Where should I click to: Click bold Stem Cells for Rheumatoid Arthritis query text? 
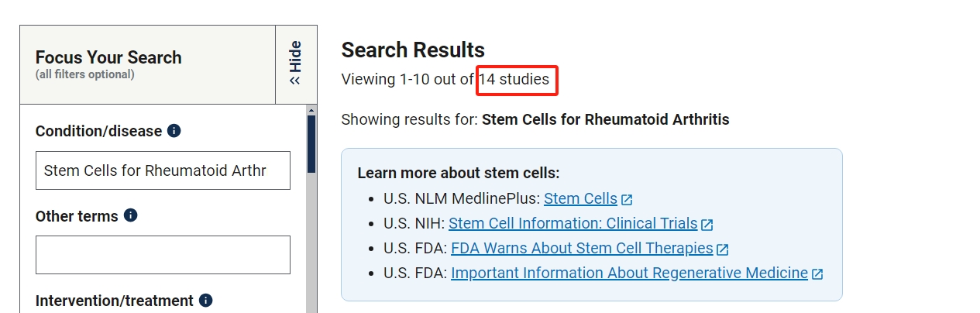[605, 120]
